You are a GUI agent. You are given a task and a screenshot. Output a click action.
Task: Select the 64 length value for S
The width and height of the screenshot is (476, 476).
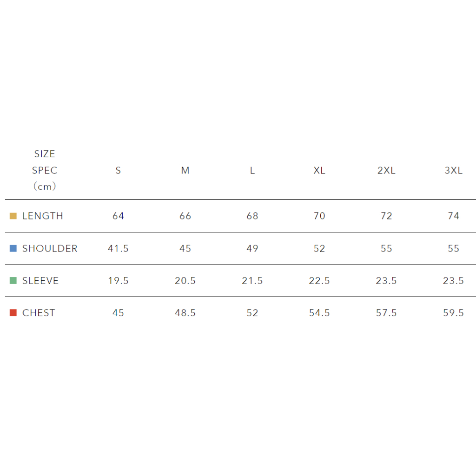click(118, 216)
